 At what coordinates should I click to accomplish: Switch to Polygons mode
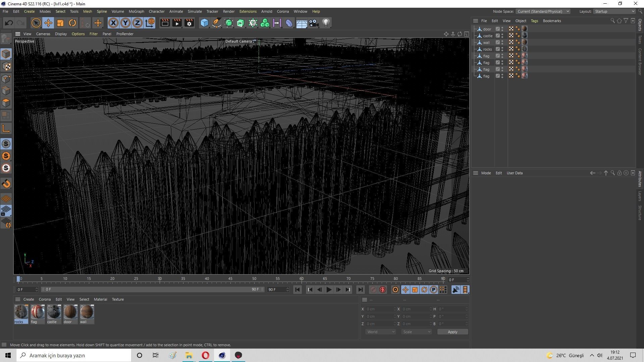point(6,103)
